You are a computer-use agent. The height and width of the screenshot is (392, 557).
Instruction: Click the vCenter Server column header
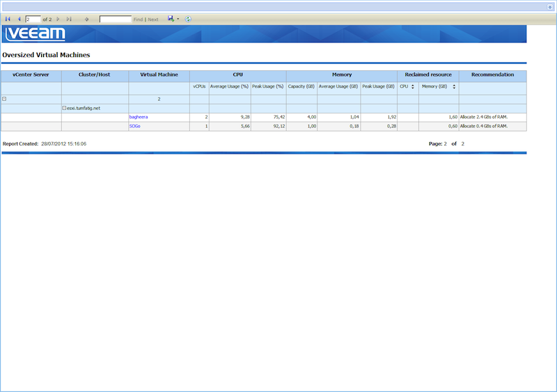(x=31, y=75)
